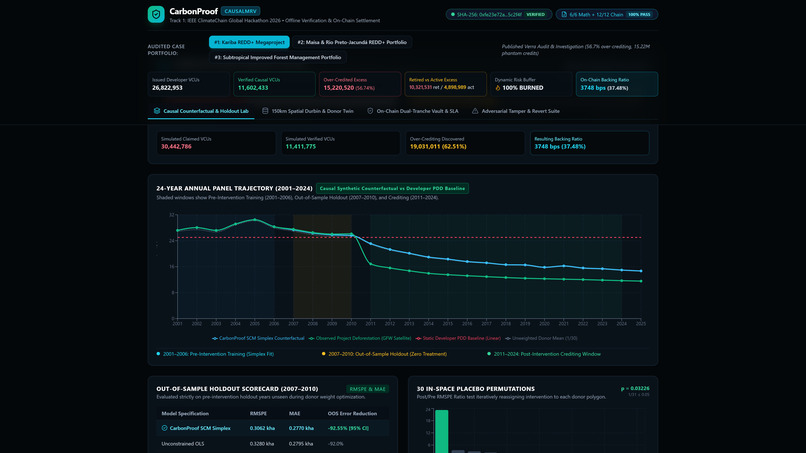Viewport: 806px width, 453px height.
Task: Click the Dynamic Risk Buffer card
Action: 531,84
